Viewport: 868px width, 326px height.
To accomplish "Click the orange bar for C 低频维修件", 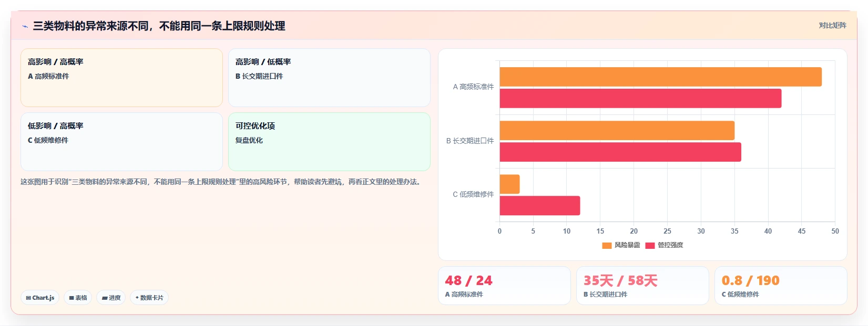I will pos(509,184).
